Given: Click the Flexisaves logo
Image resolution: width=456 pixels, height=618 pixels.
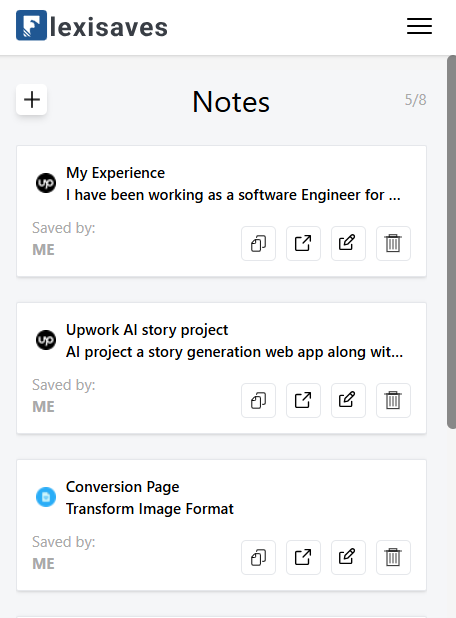Looking at the screenshot, I should 92,26.
